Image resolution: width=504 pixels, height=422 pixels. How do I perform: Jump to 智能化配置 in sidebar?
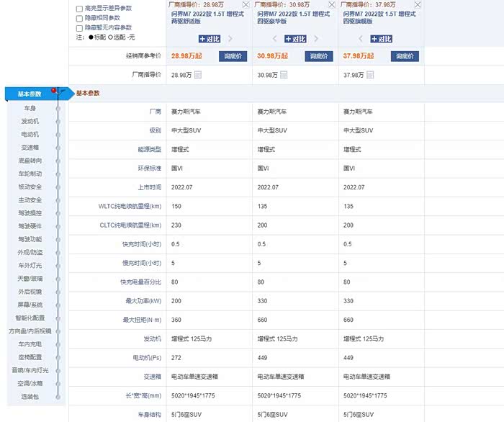[30, 318]
